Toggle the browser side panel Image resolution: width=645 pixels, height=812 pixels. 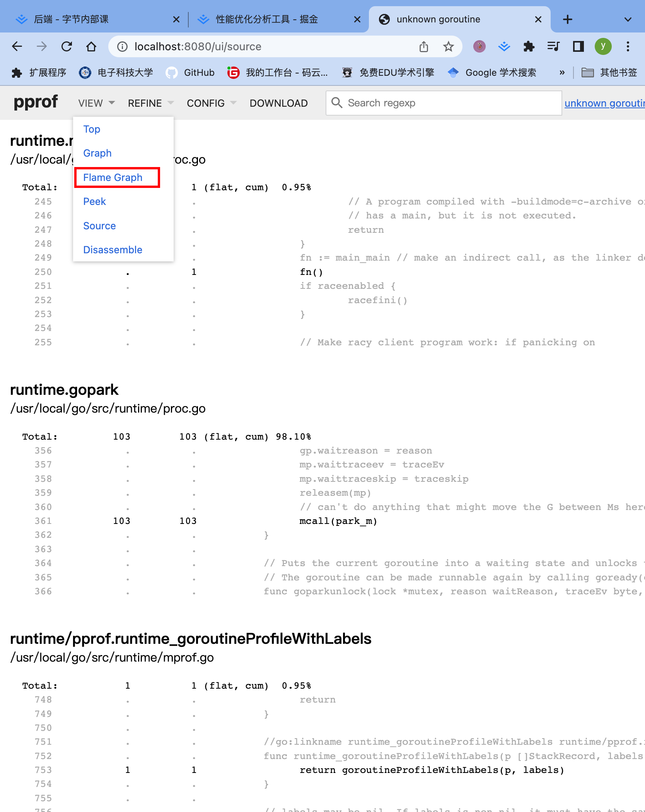pos(578,47)
